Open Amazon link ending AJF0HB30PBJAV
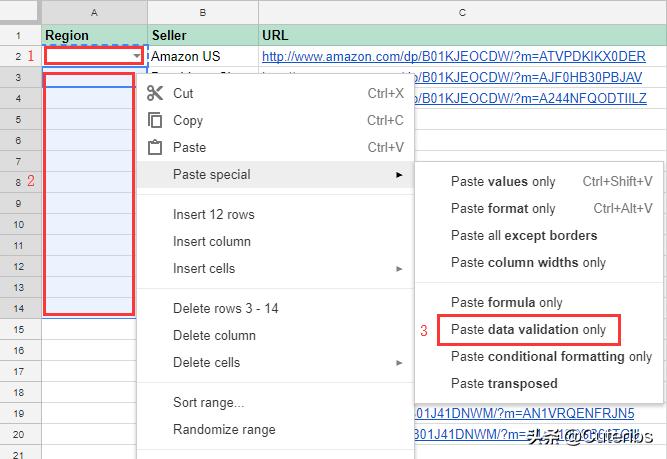This screenshot has width=667, height=459. [x=527, y=77]
